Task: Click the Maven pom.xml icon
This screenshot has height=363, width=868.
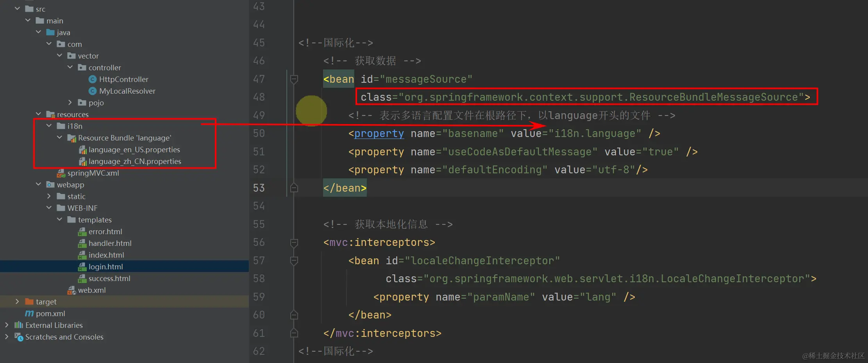Action: tap(29, 313)
